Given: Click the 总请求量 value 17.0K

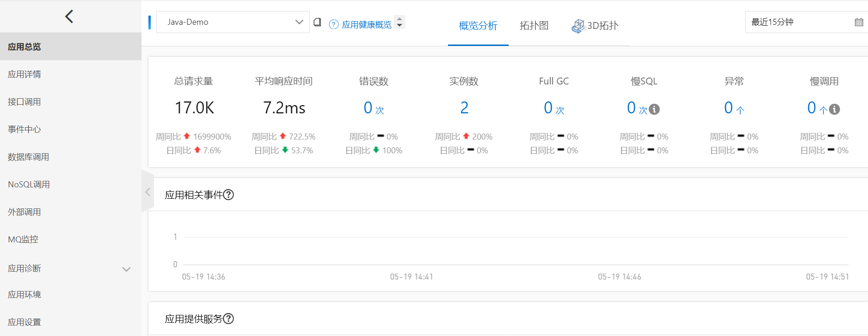Looking at the screenshot, I should pyautogui.click(x=194, y=108).
